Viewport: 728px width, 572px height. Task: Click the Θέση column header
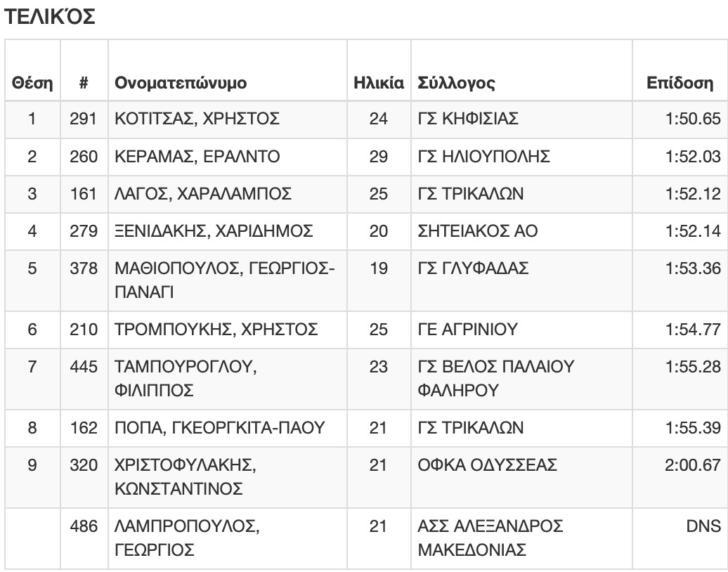[x=32, y=83]
